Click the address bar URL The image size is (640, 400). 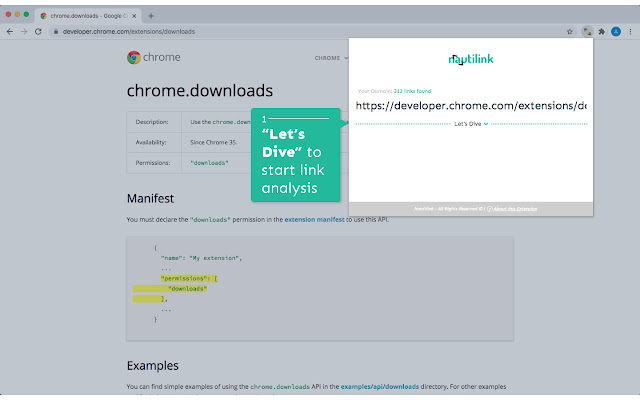tap(129, 31)
